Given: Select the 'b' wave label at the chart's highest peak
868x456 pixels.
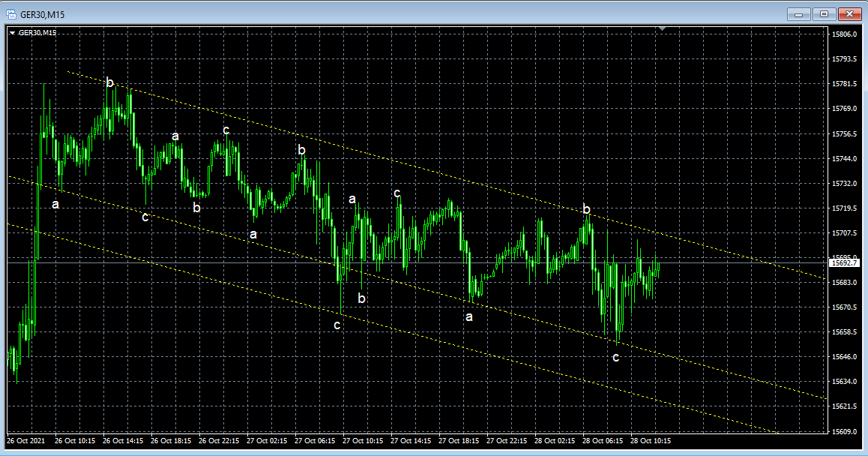Looking at the screenshot, I should pos(109,83).
